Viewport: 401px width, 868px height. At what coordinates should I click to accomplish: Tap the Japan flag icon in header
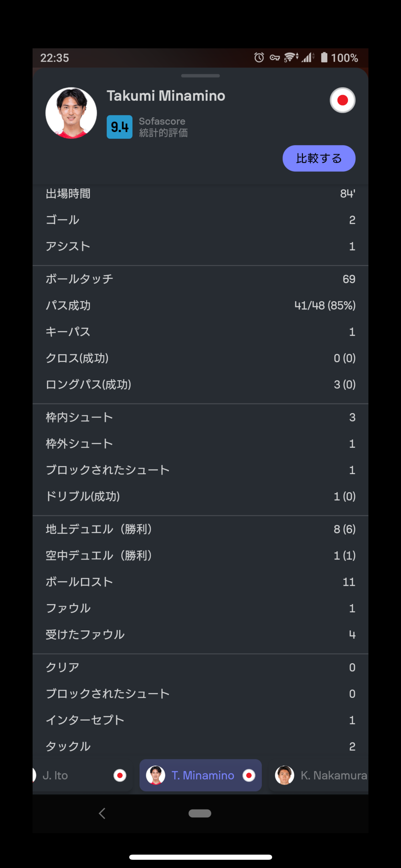click(x=342, y=100)
